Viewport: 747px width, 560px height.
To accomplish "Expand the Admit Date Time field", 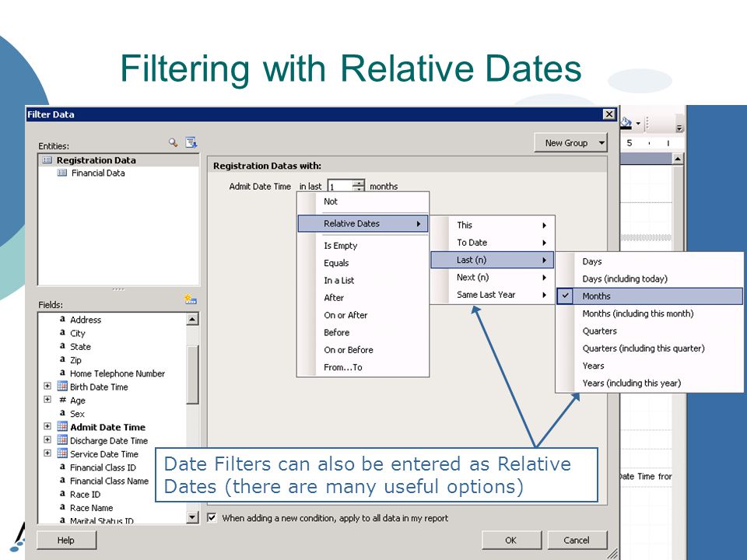I will point(47,426).
